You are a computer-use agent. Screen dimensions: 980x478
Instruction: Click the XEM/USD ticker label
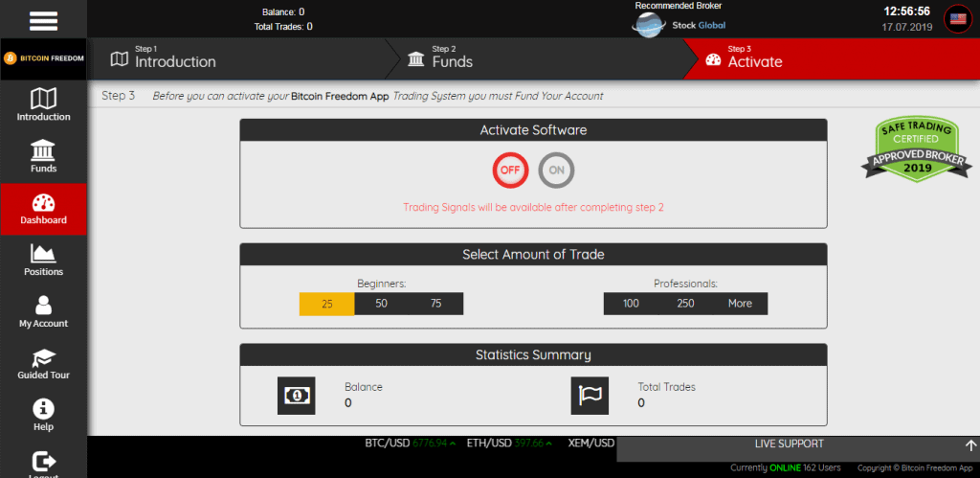[591, 444]
